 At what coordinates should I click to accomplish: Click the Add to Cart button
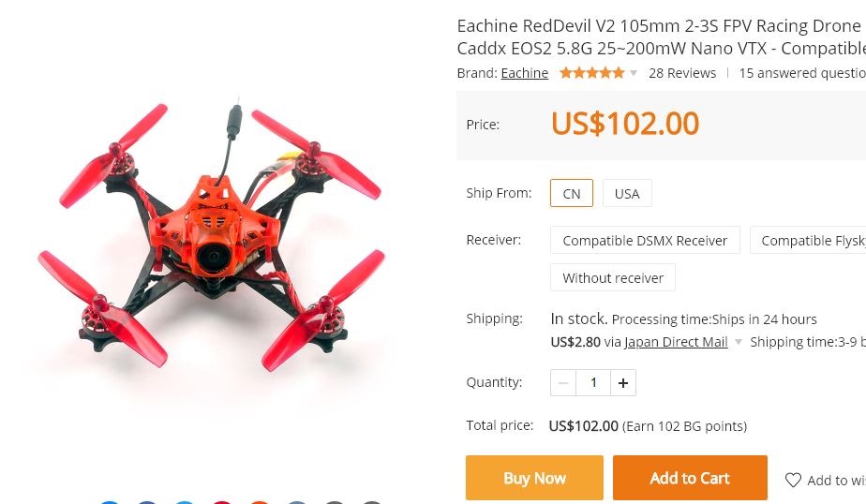pyautogui.click(x=690, y=478)
